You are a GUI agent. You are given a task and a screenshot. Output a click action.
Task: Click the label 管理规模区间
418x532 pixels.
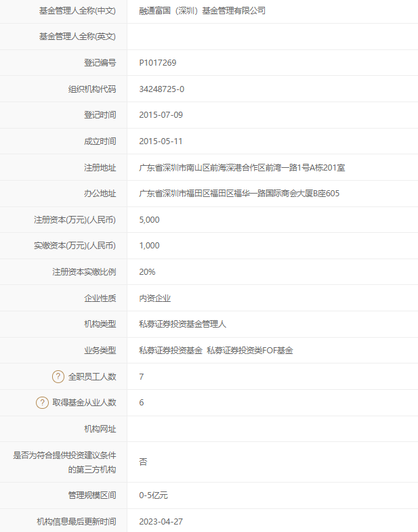pyautogui.click(x=92, y=495)
